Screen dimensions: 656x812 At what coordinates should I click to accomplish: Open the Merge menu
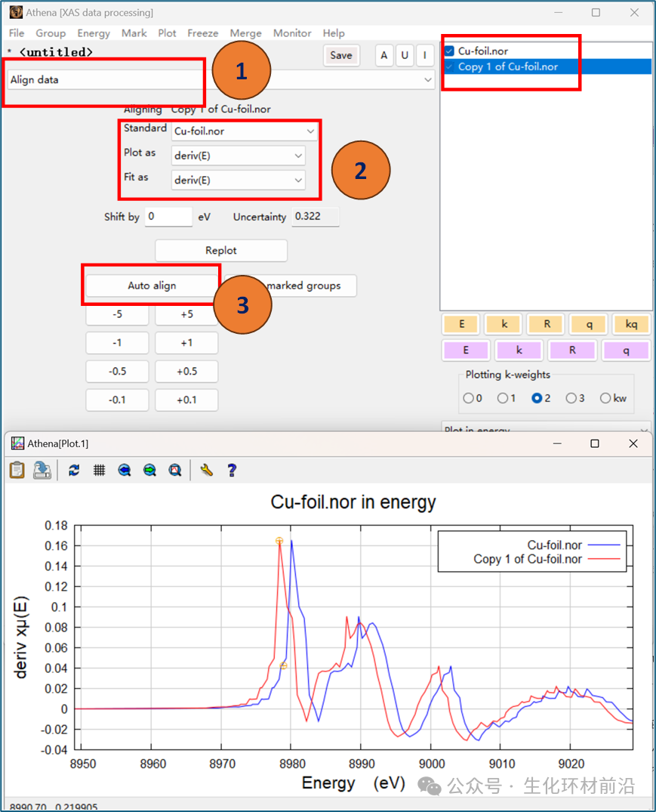point(246,33)
